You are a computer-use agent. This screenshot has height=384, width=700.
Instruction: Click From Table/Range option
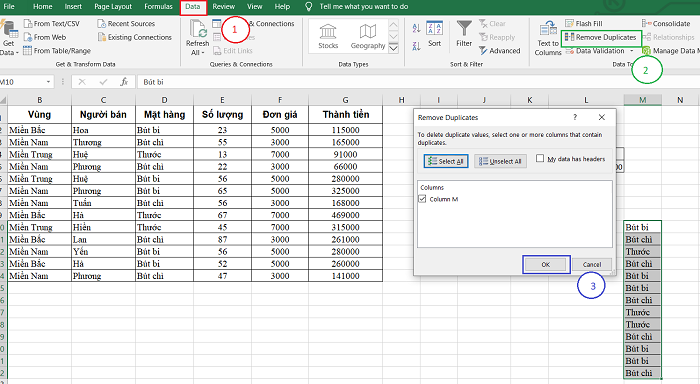click(57, 51)
